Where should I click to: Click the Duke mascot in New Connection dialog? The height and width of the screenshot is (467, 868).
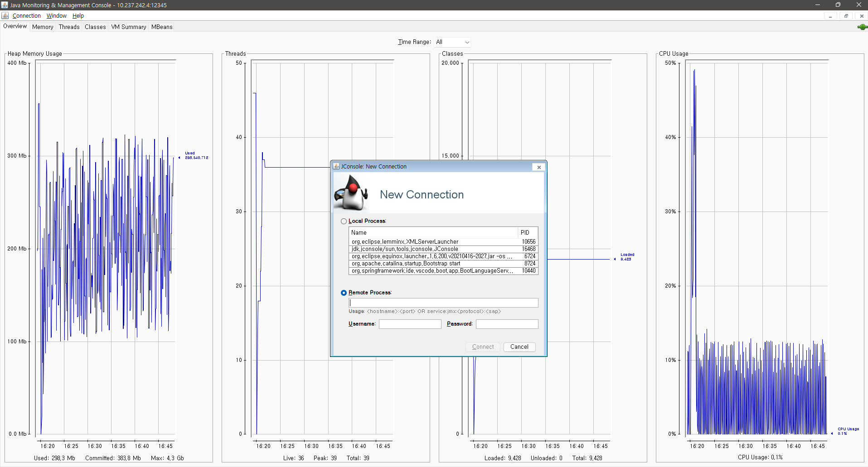tap(351, 193)
